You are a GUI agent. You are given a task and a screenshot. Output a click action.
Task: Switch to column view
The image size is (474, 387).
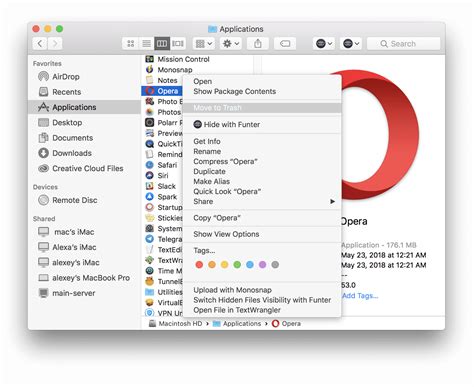click(x=162, y=44)
